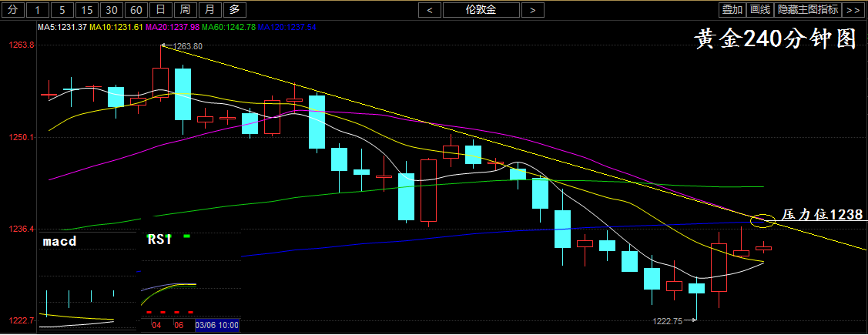Activate the 画线 draw line tool

tap(760, 10)
